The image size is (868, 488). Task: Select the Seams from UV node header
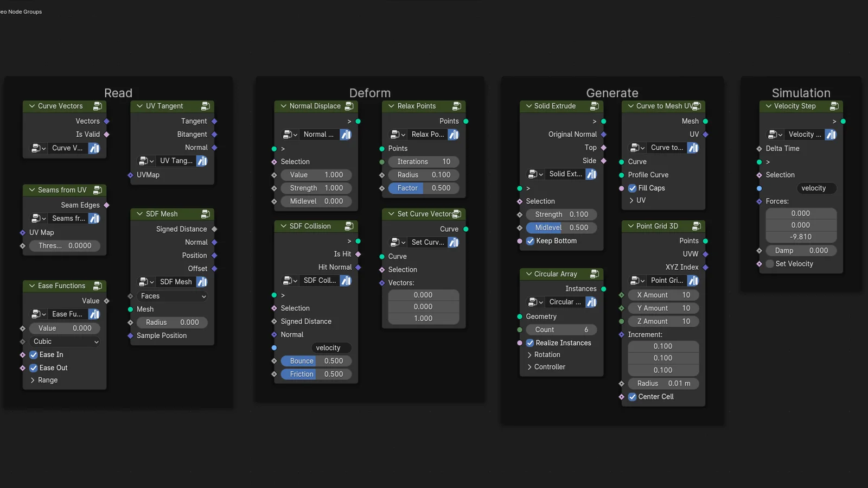pos(62,191)
